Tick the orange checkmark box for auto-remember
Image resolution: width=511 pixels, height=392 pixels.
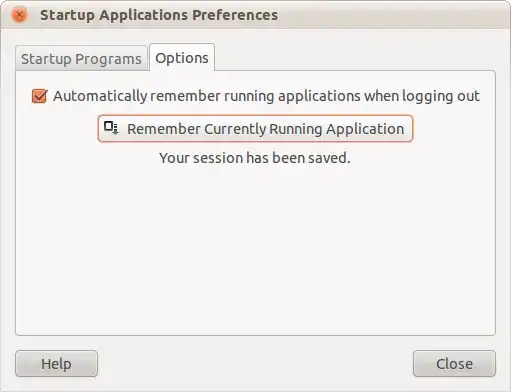click(x=40, y=96)
